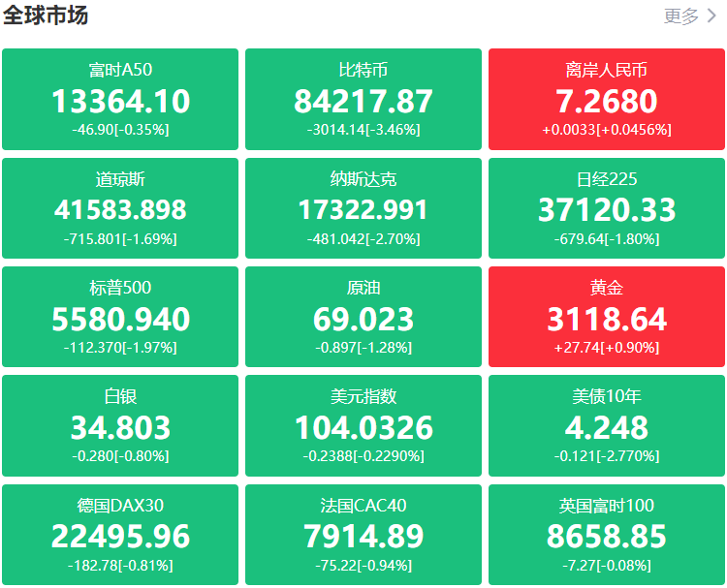Image resolution: width=727 pixels, height=588 pixels.
Task: Click the chevron arrow beside 更多
Action: (712, 15)
